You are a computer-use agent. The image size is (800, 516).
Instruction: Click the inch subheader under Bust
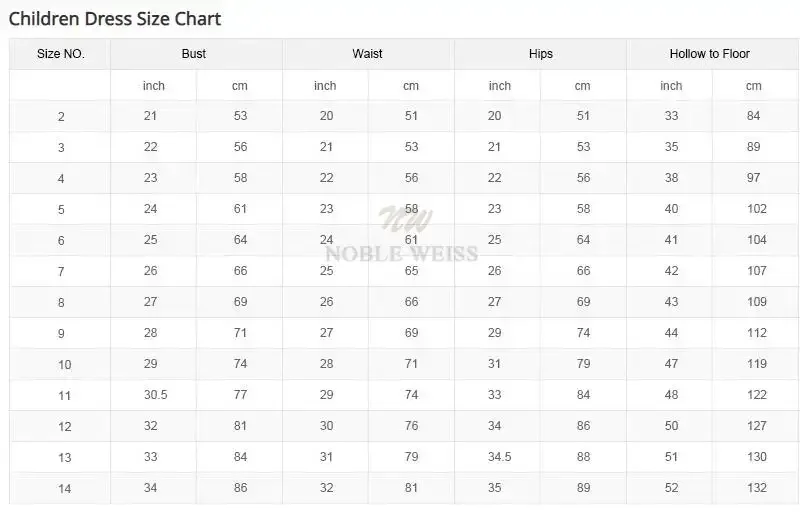point(154,86)
